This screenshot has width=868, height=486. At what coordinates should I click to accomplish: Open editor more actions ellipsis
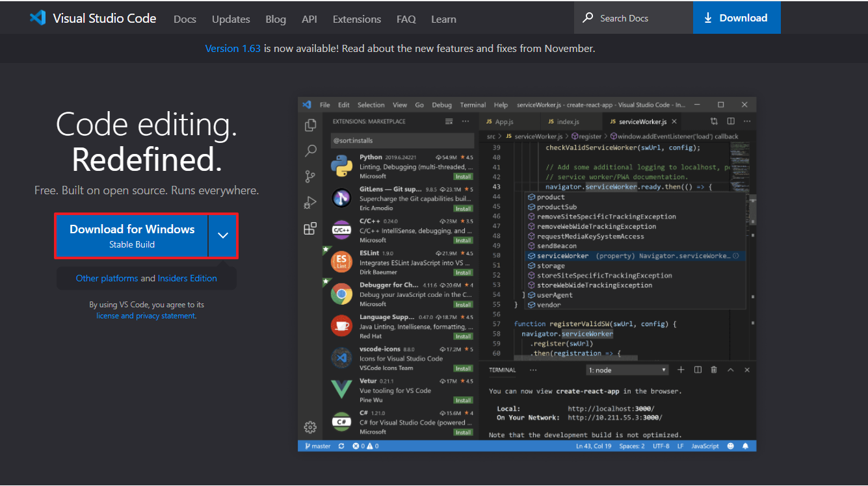pos(747,122)
